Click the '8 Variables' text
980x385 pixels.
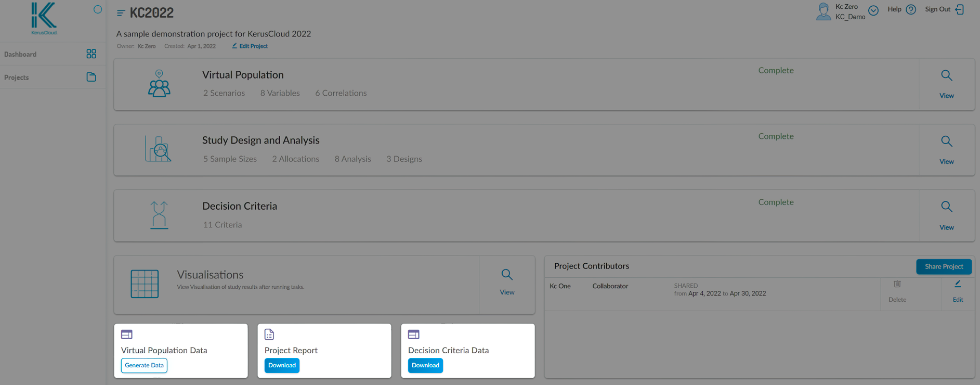pos(280,93)
